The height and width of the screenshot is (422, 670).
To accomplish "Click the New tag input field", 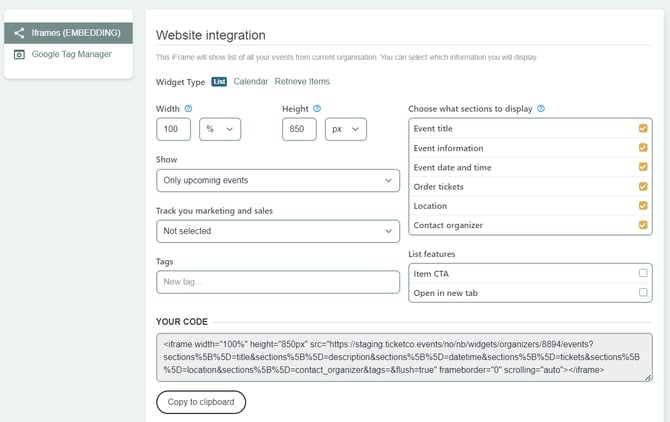I will click(x=278, y=282).
